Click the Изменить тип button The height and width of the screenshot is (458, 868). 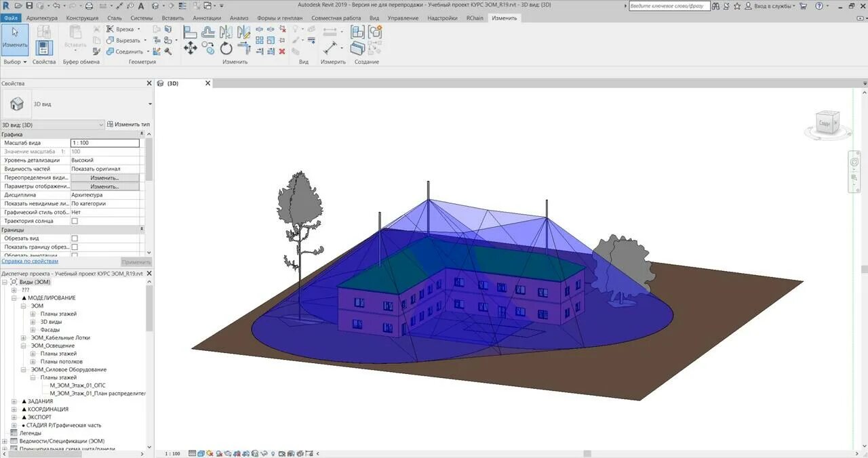128,125
